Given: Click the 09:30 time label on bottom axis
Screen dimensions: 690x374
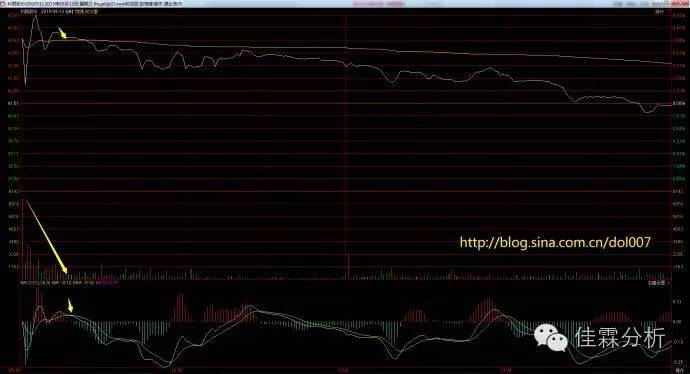Looking at the screenshot, I should click(x=15, y=370).
